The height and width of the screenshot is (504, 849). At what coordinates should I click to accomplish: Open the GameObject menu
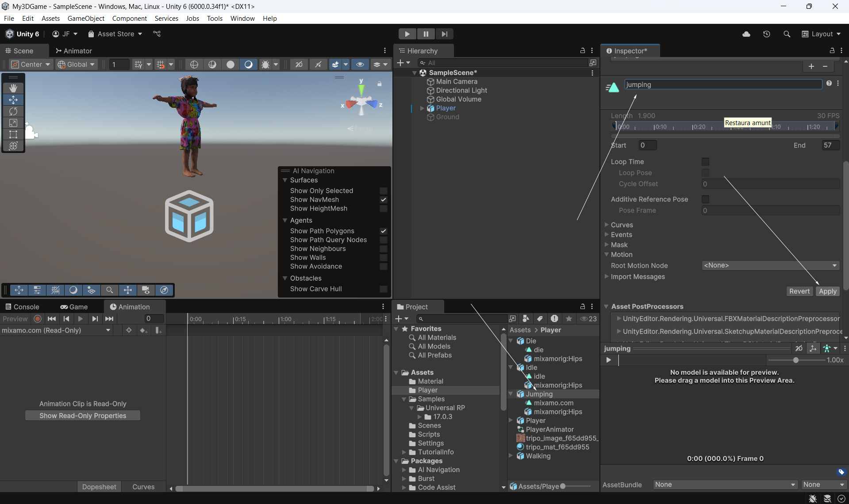point(86,18)
